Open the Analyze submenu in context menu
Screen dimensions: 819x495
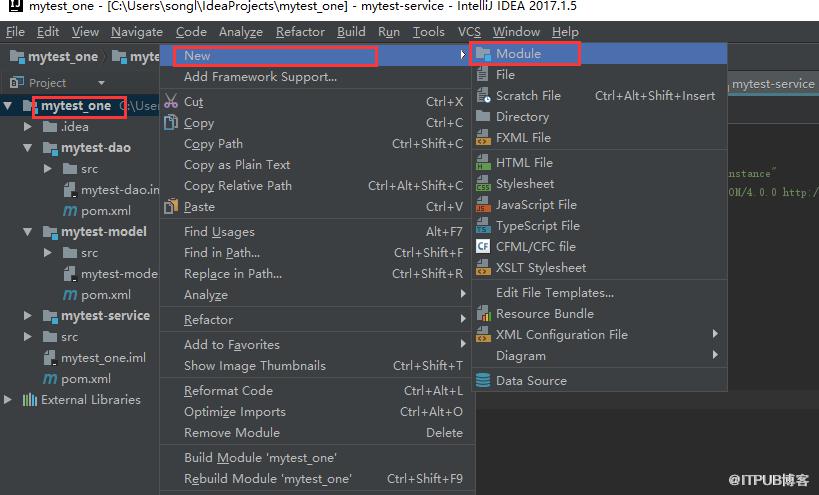tap(317, 295)
